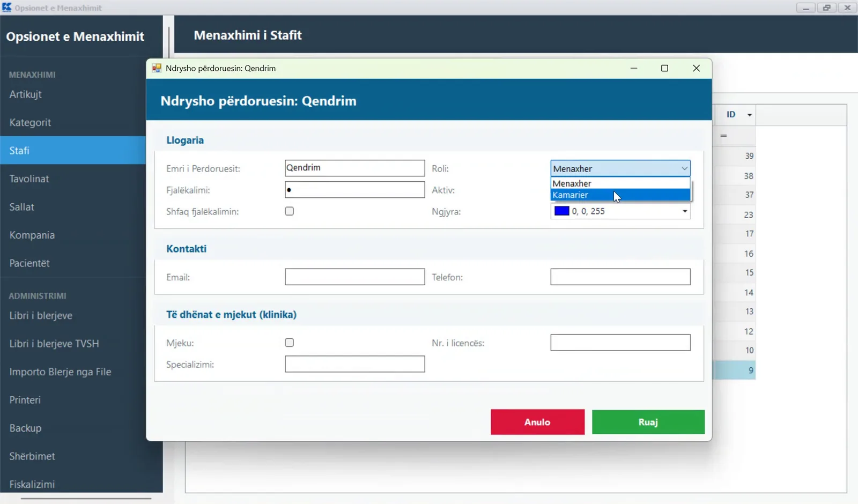Toggle Shfaq fjalëkalimin checkbox
858x504 pixels.
tap(290, 211)
